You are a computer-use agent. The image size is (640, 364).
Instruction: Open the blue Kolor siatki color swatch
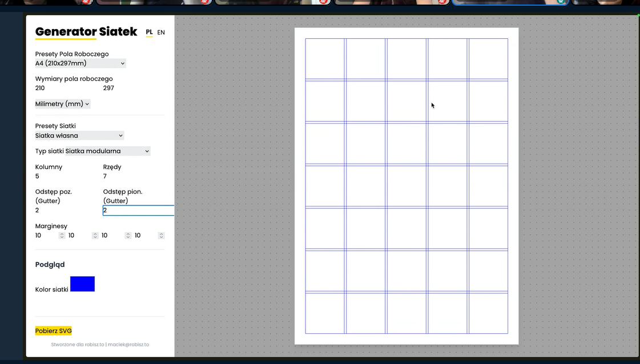click(82, 284)
